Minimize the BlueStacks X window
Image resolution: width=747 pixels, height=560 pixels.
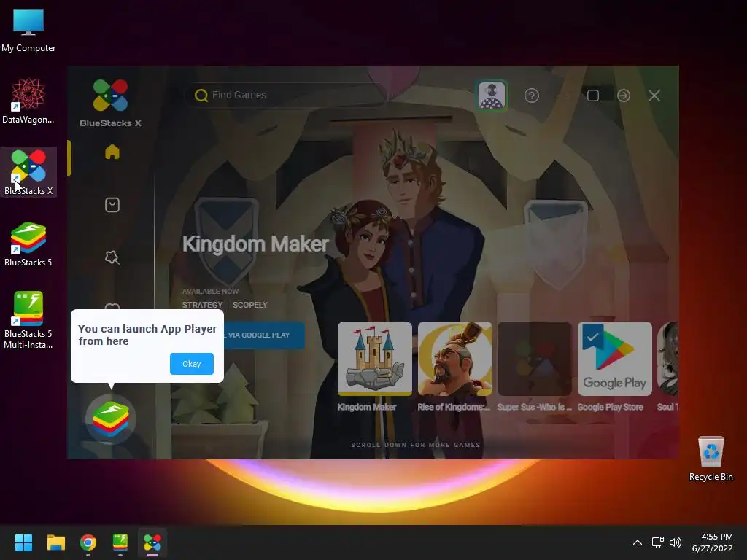[562, 96]
